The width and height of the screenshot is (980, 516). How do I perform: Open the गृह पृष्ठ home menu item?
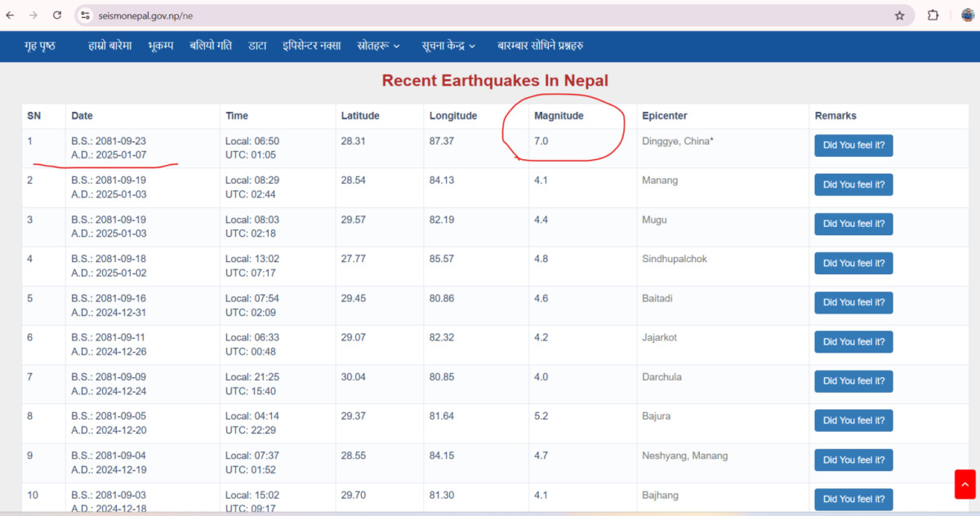point(40,46)
